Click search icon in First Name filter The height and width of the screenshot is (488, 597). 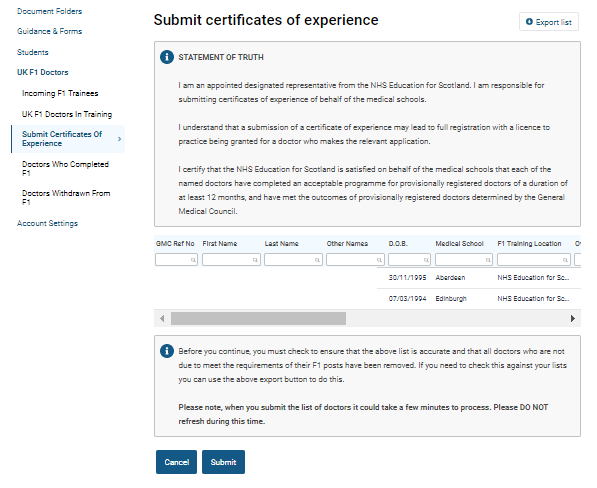255,260
